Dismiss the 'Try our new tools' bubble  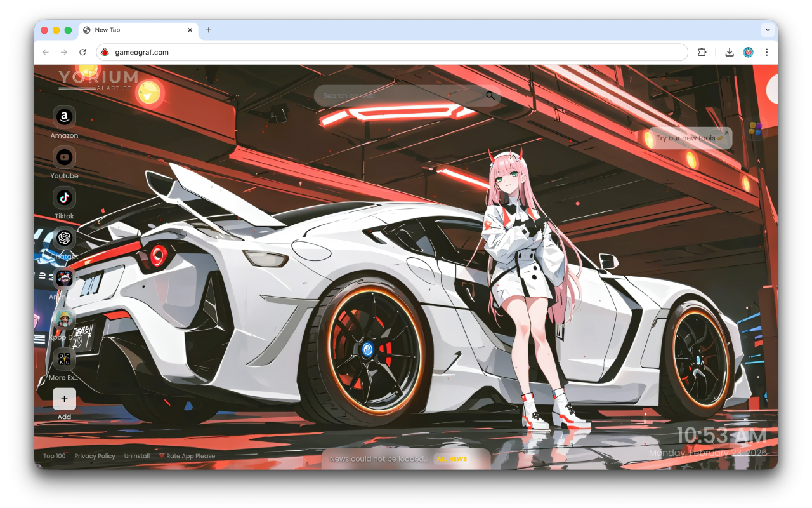(727, 132)
